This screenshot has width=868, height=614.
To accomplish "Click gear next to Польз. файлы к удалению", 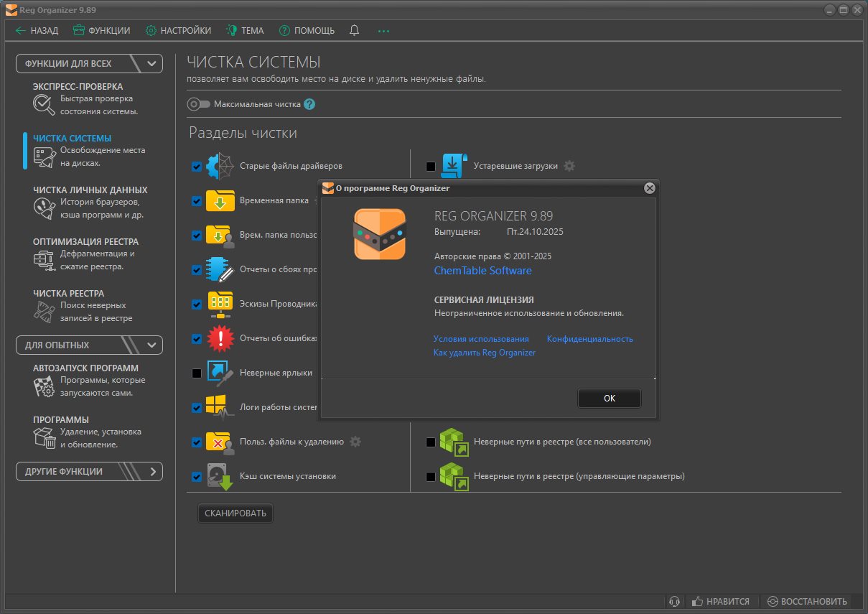I will pyautogui.click(x=355, y=442).
